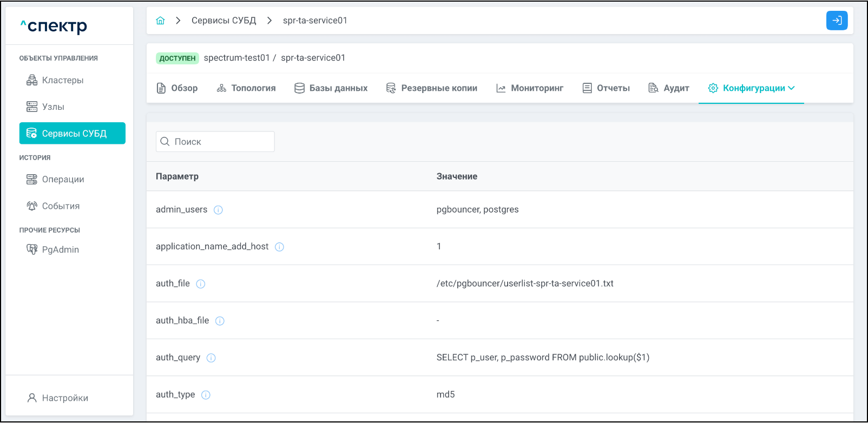Screen dimensions: 868x423
Task: Click the blue logout icon button
Action: coord(837,21)
